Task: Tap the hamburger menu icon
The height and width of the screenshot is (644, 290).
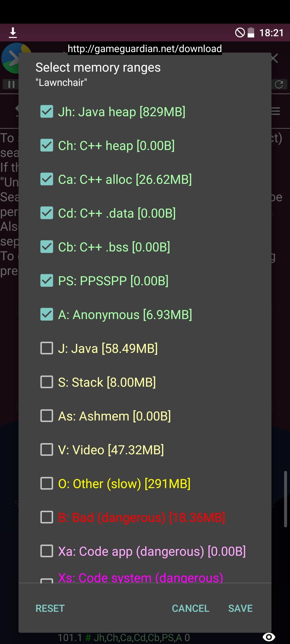Action: (275, 111)
